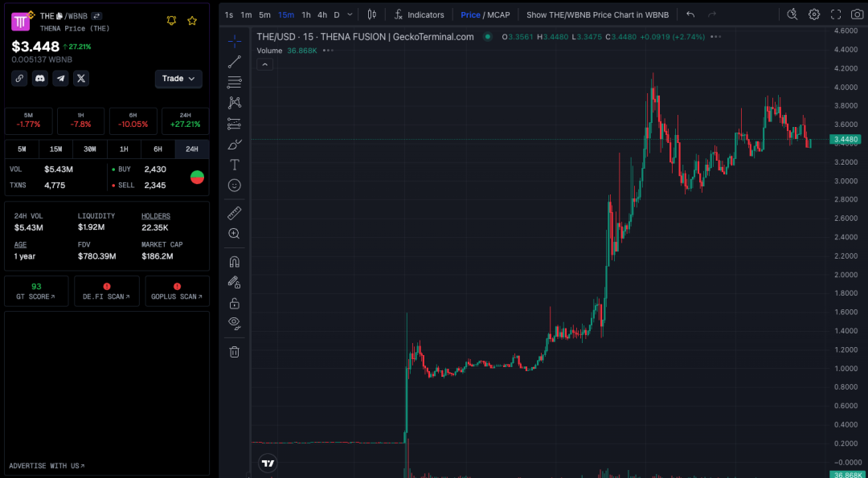Switch stats to the 1H tab
The height and width of the screenshot is (478, 868).
[124, 149]
